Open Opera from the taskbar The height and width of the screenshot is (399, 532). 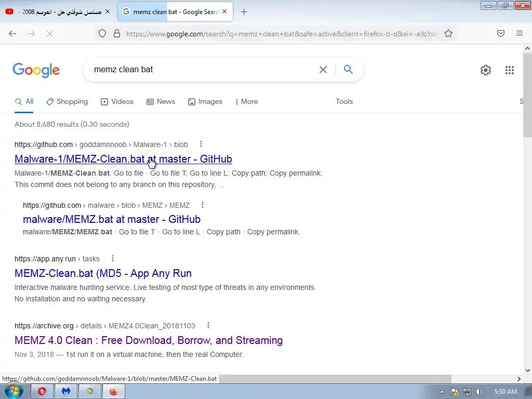point(42,391)
